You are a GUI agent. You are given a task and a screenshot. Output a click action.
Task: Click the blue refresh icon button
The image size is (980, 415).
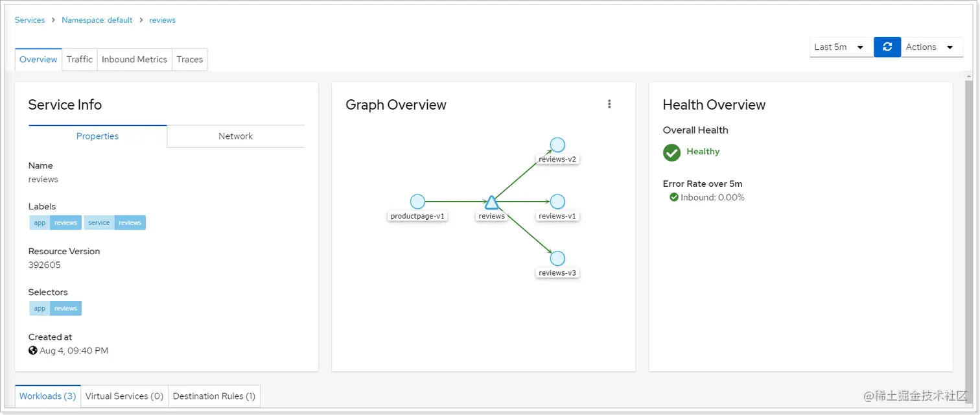pyautogui.click(x=887, y=47)
